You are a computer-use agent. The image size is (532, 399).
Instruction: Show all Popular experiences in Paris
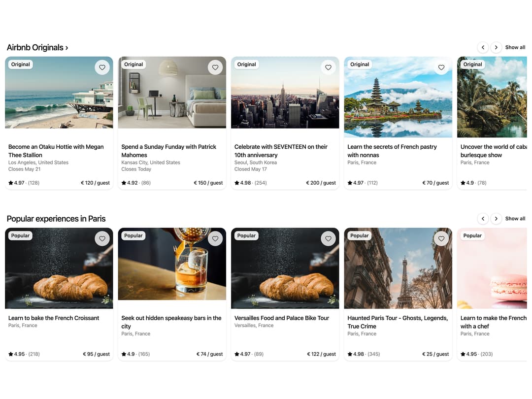pyautogui.click(x=515, y=219)
